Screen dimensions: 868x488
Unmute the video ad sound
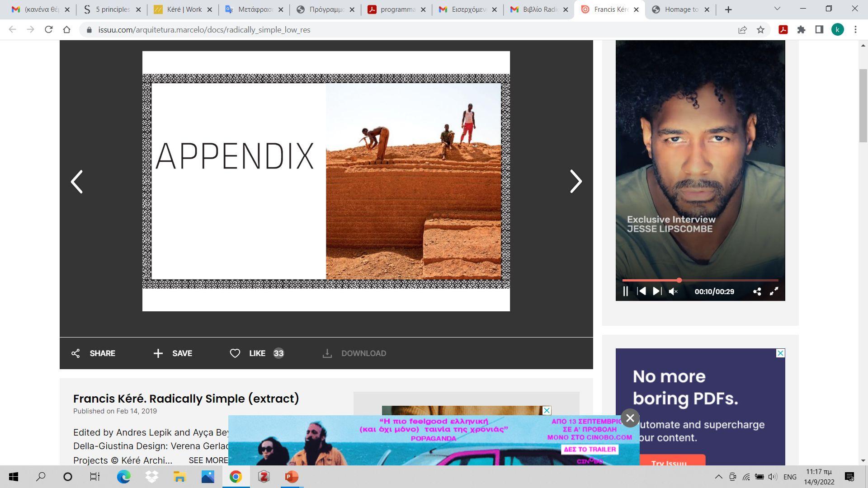(x=673, y=291)
